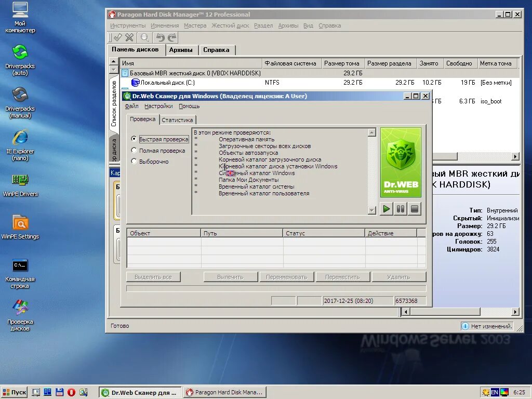Viewport: 532px width, 399px height.
Task: Discard changes X icon in Paragon toolbar
Action: (129, 37)
